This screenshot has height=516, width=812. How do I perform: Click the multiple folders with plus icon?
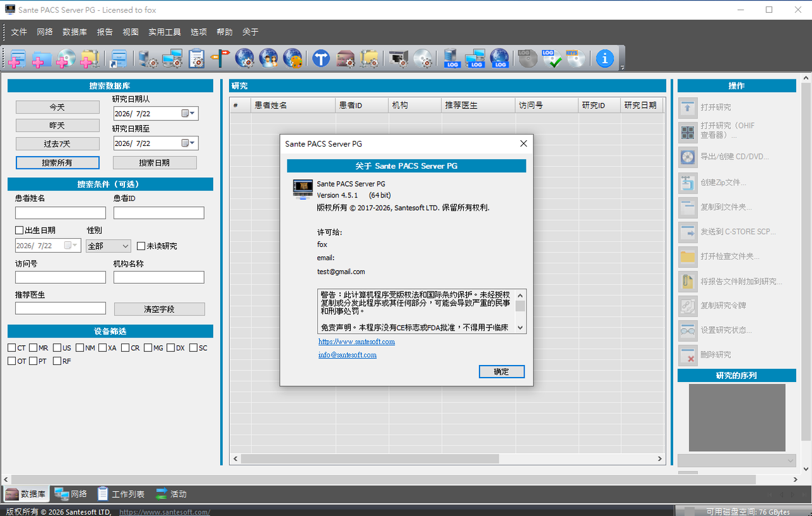[89, 58]
